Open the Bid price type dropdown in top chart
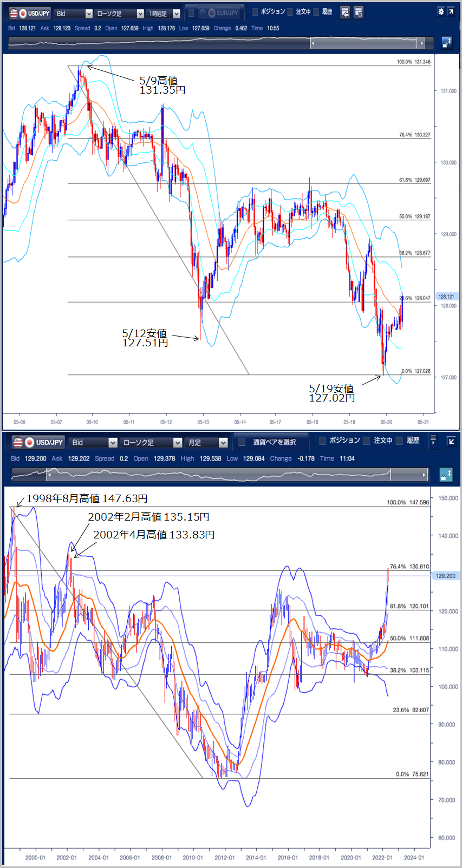Viewport: 462px width, 868px height. click(x=74, y=14)
